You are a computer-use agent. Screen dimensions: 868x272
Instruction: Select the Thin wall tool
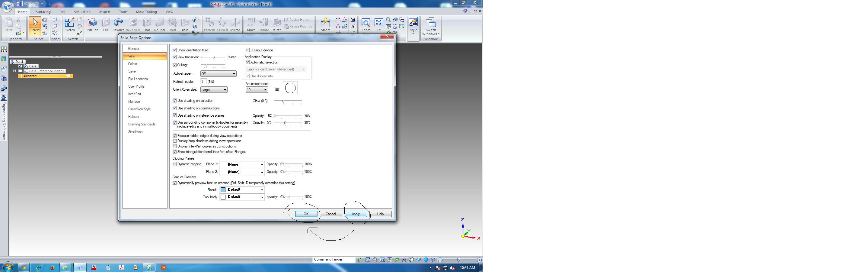pyautogui.click(x=185, y=25)
